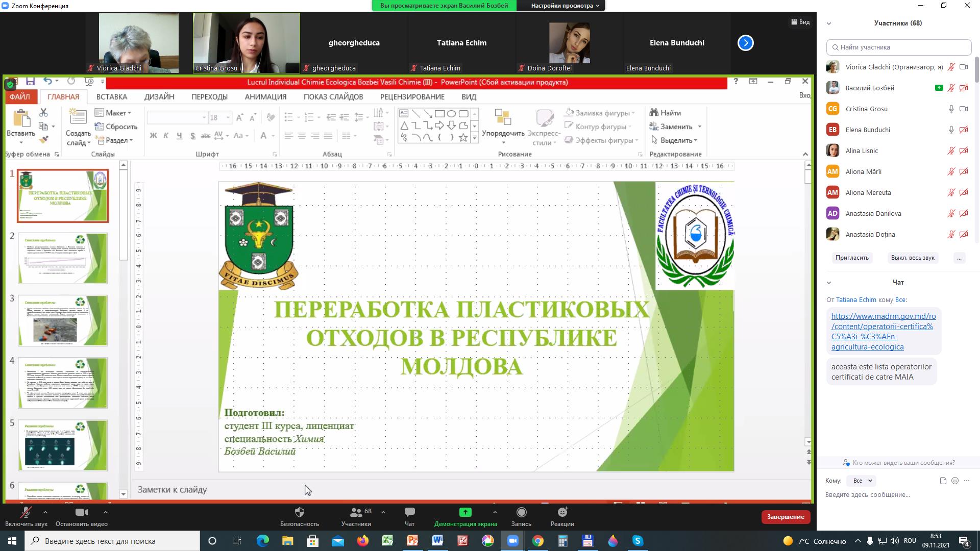Open the Zoom Chat (Чат) icon

[x=409, y=512]
